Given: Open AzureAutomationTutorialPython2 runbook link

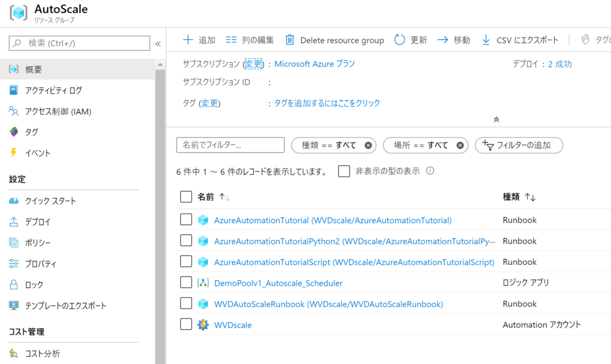Looking at the screenshot, I should (354, 242).
